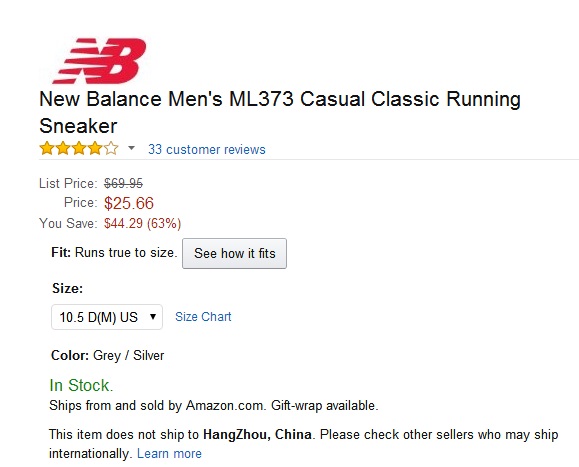Click Learn more about shipping

tap(169, 453)
